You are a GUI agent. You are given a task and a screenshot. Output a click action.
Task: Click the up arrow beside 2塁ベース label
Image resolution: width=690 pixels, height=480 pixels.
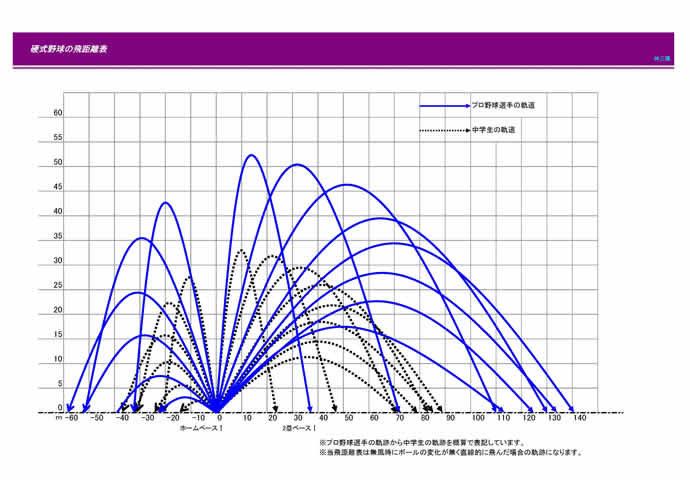click(x=315, y=428)
